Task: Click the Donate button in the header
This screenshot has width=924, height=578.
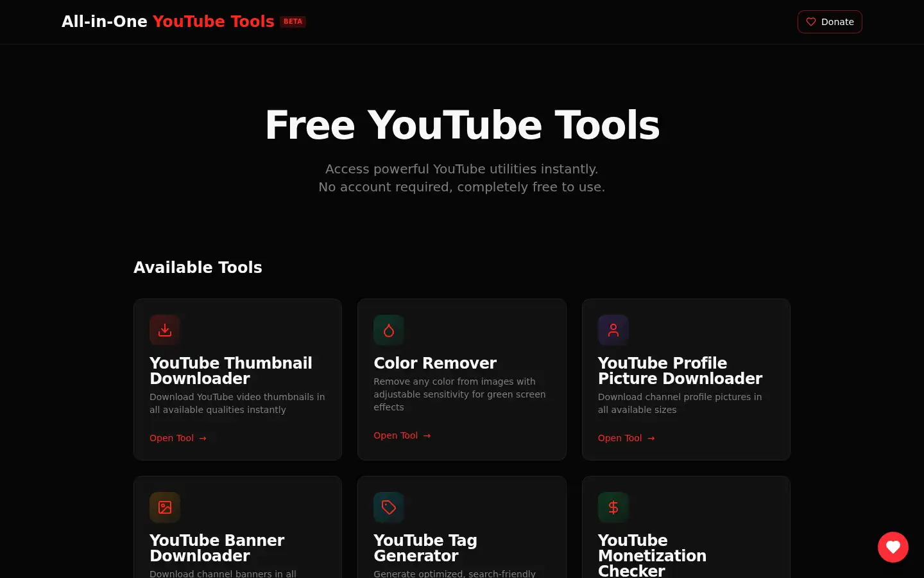Action: point(830,22)
